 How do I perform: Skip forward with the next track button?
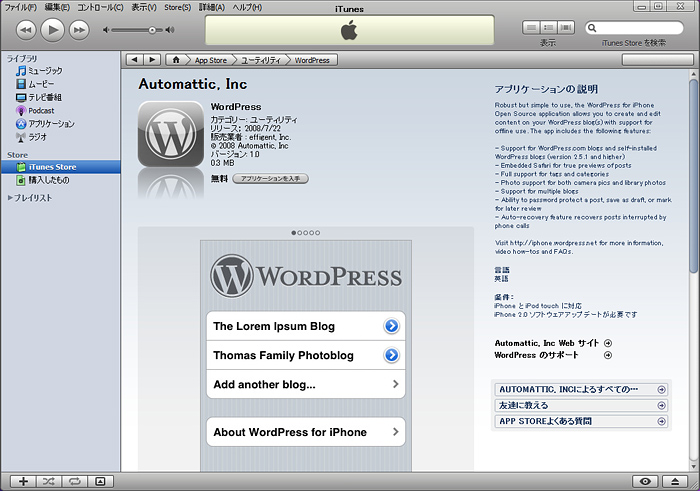click(x=79, y=30)
